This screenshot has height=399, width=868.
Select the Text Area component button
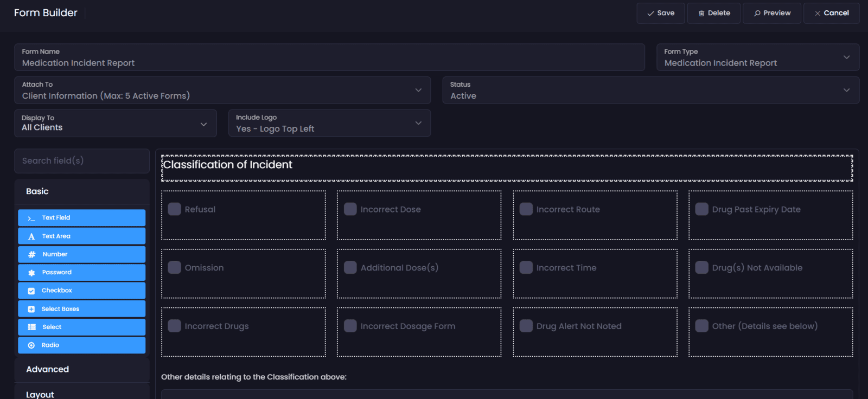[x=82, y=236]
